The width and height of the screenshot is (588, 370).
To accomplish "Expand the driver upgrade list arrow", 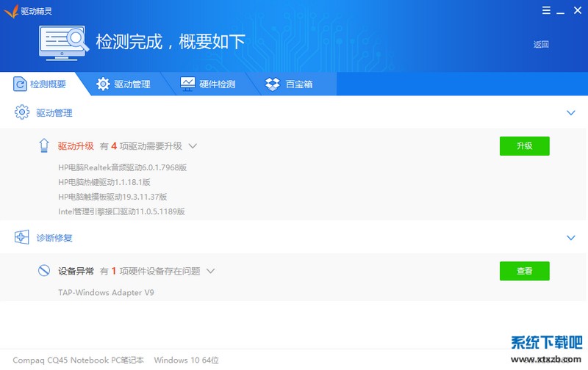I will point(193,146).
